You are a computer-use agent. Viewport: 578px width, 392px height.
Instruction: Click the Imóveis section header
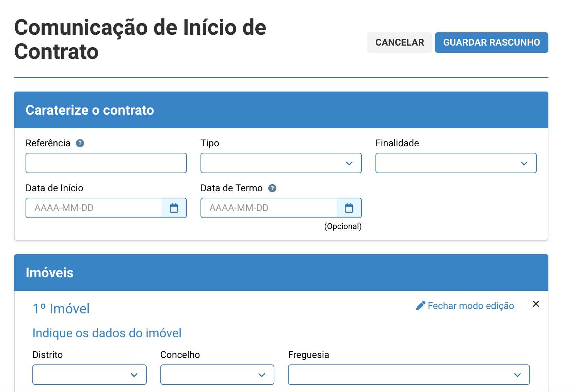(x=50, y=273)
